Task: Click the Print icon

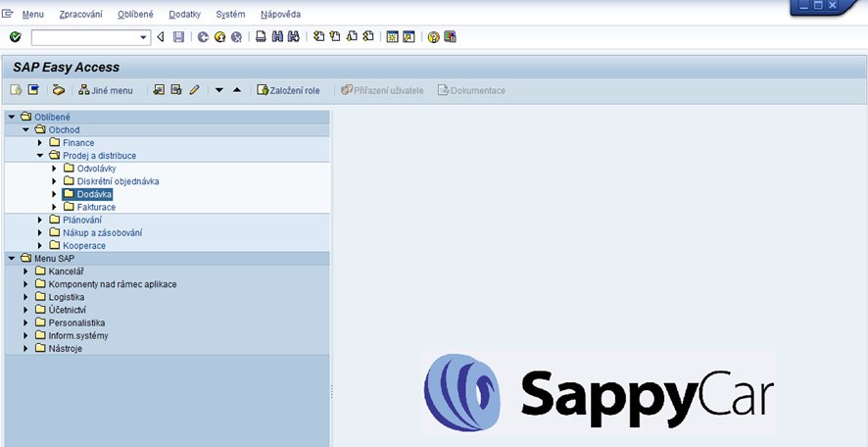Action: click(x=261, y=37)
